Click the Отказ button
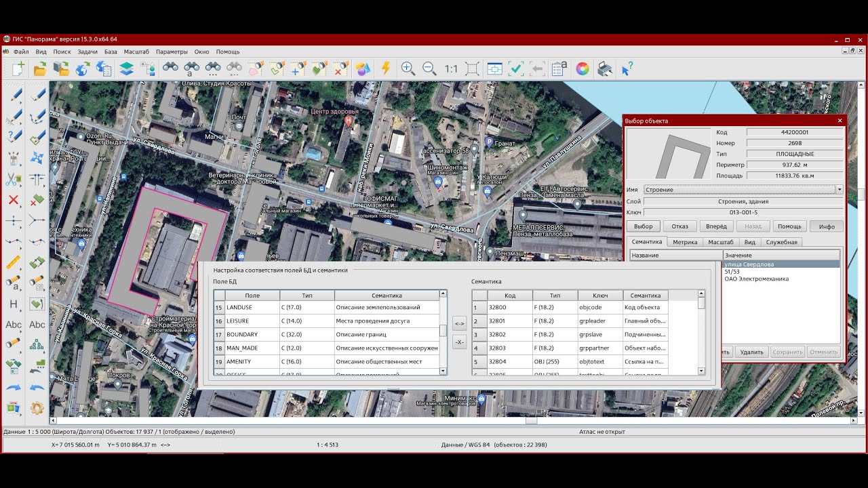The width and height of the screenshot is (868, 488). pyautogui.click(x=680, y=226)
